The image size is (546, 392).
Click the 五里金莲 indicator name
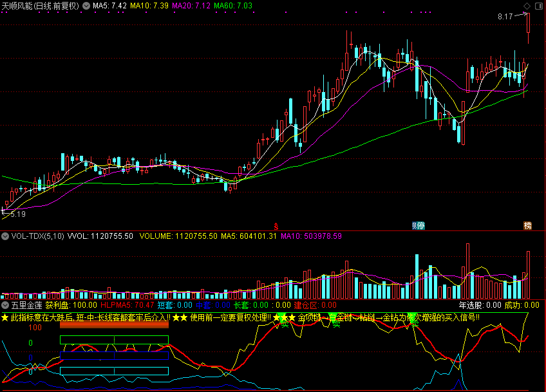click(x=26, y=305)
